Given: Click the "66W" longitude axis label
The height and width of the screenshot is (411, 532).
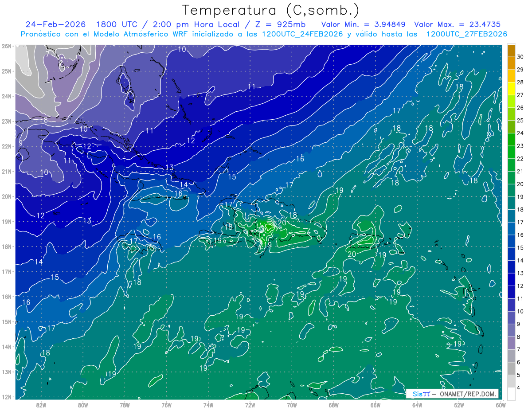Looking at the screenshot, I should (x=375, y=405).
